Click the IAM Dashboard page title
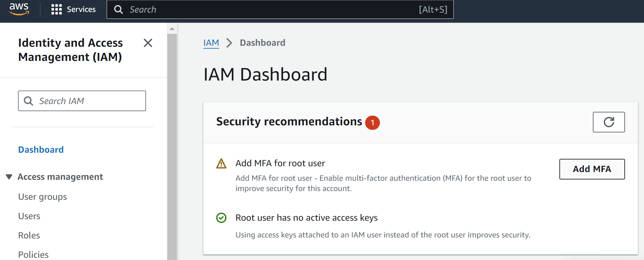Viewport: 644px width, 260px height. [x=265, y=74]
